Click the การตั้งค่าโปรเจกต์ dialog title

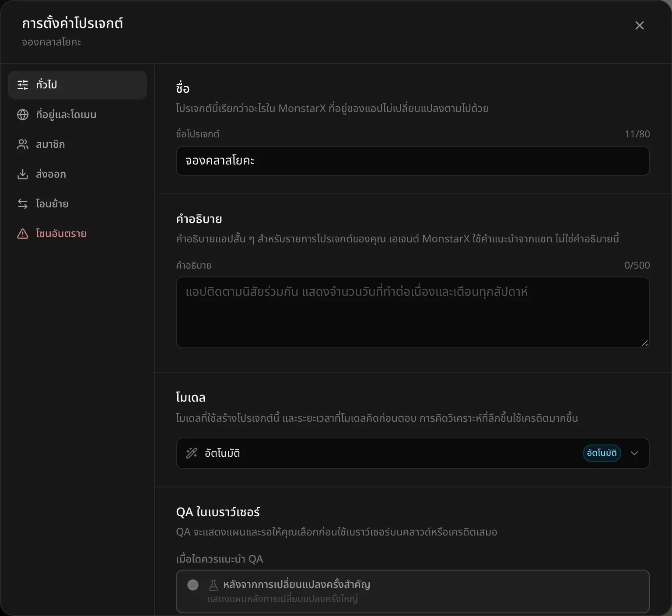tap(73, 23)
